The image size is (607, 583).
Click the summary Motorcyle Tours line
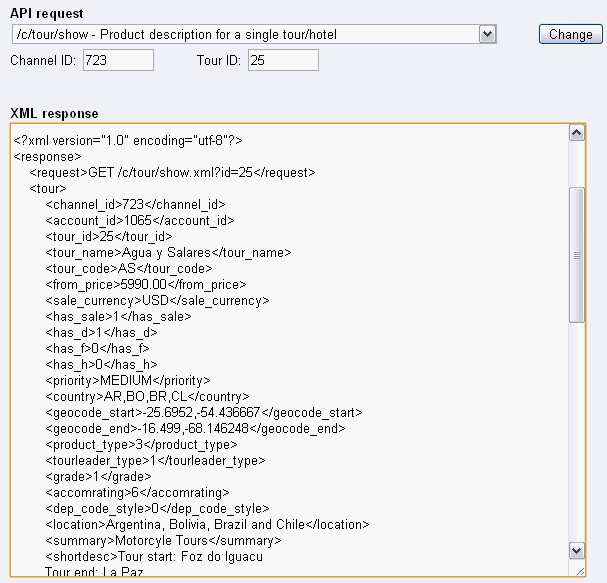pos(163,540)
